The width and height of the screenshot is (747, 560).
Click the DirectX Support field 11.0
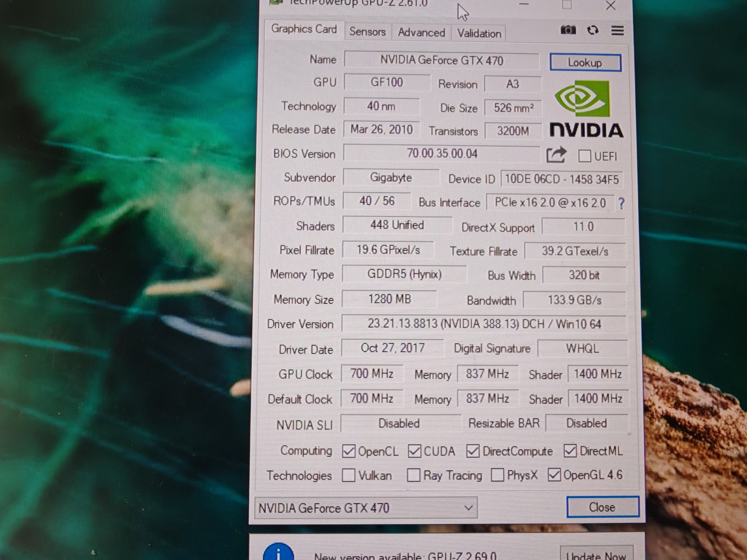[583, 226]
